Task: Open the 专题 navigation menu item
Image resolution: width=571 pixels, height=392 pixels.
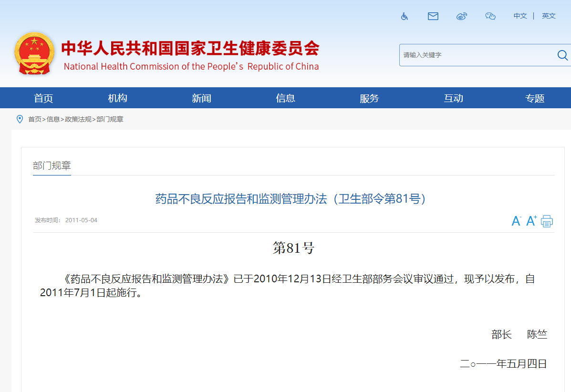Action: coord(535,98)
